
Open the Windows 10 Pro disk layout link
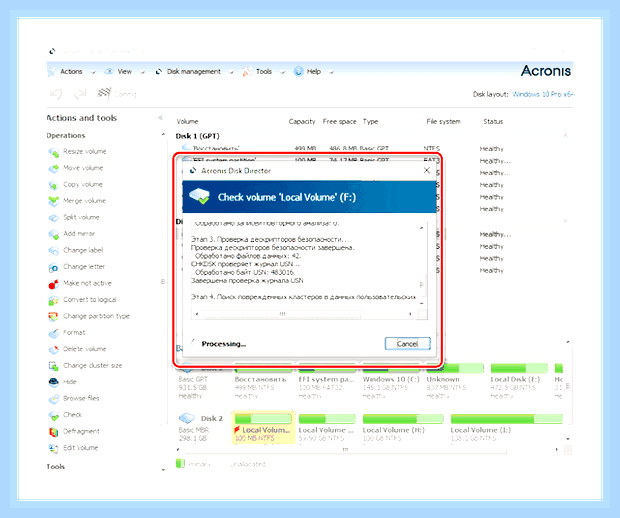543,94
